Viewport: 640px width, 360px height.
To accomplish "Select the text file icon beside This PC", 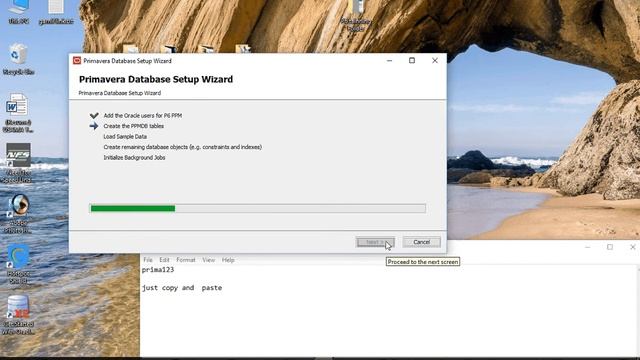I will tap(56, 11).
